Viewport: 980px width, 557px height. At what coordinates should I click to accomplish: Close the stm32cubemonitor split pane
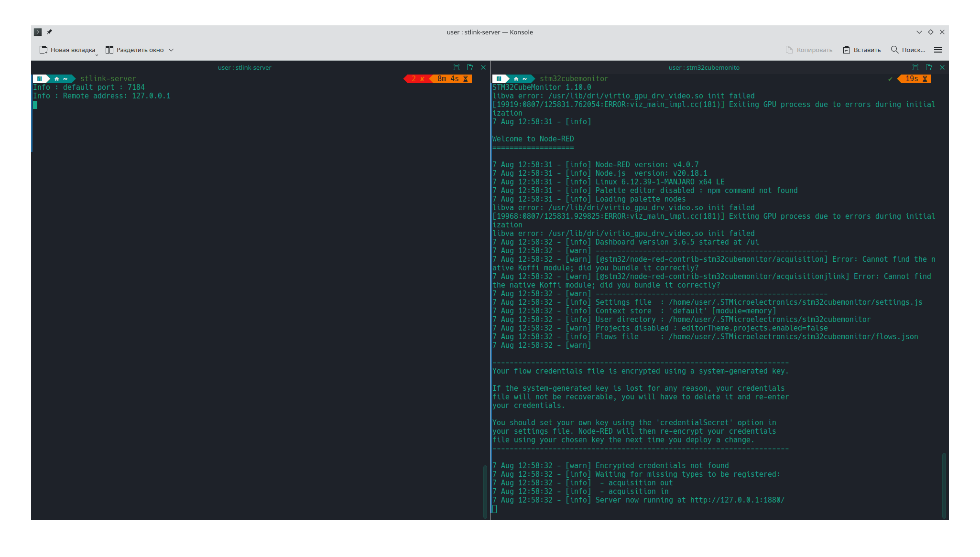942,67
